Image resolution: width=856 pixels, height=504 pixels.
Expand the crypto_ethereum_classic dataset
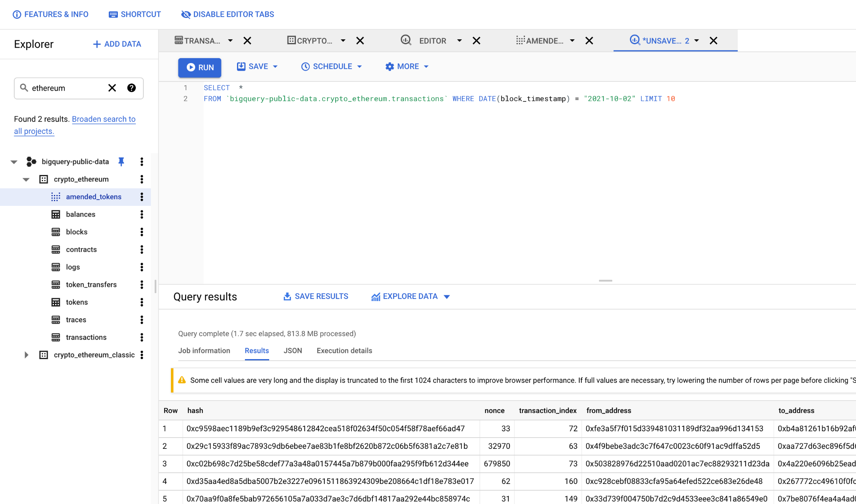pos(26,355)
